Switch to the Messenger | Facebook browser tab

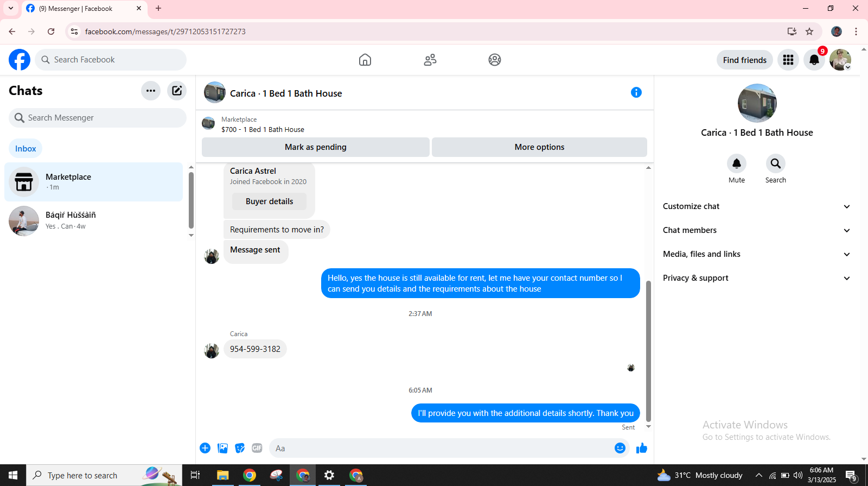tap(84, 9)
